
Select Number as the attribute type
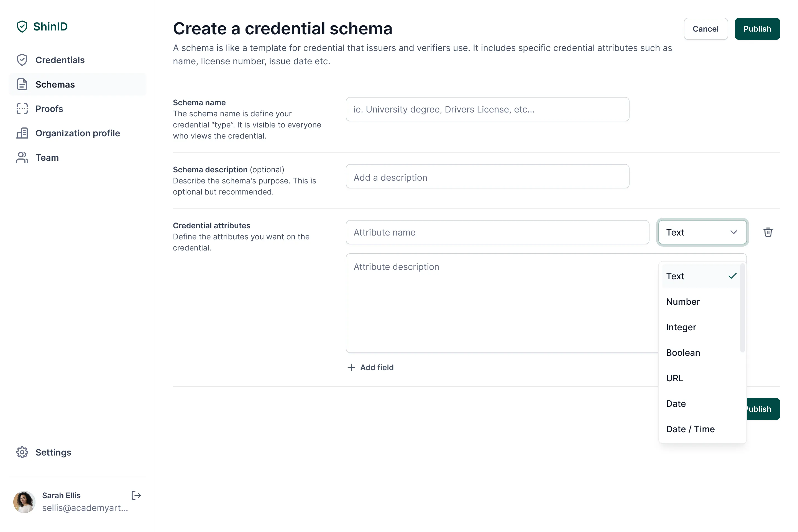tap(683, 302)
